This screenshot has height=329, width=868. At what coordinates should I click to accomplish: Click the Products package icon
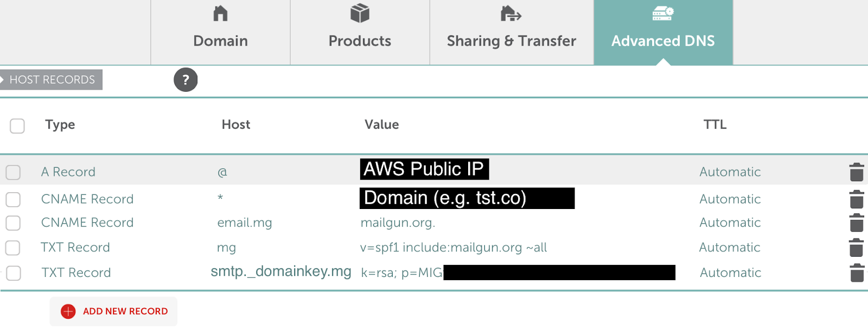click(x=360, y=14)
